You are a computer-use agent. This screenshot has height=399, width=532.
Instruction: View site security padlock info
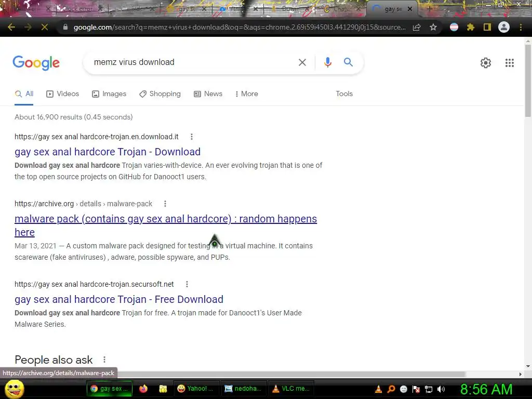point(65,27)
